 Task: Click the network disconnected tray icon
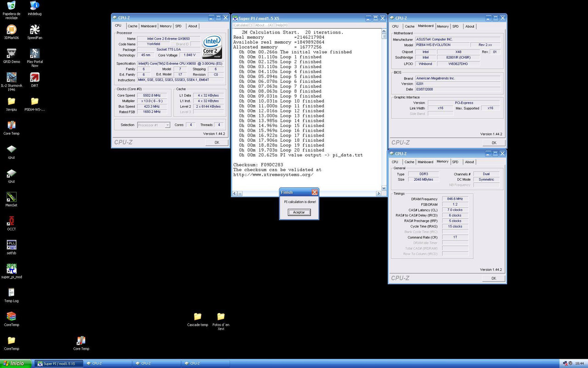pos(565,363)
